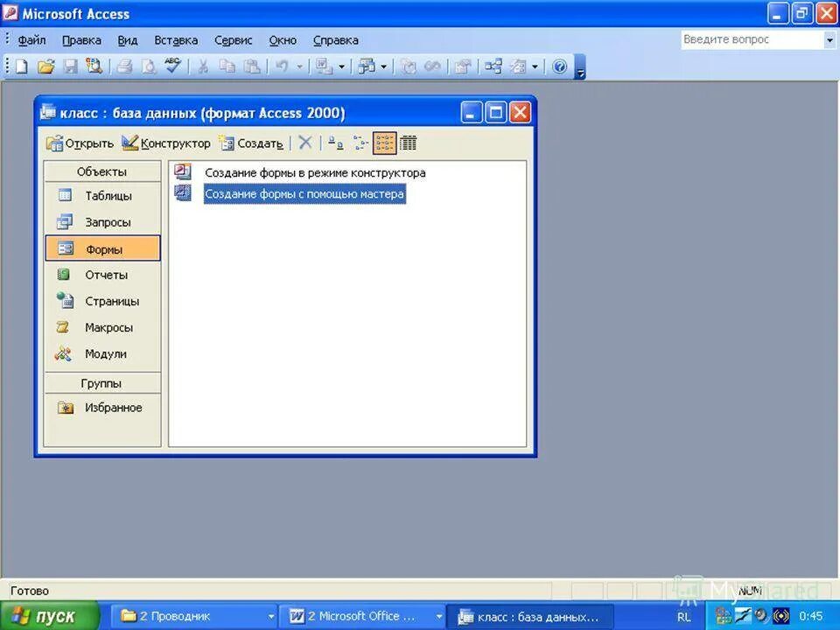Open the File Search tool
The image size is (840, 630).
pyautogui.click(x=94, y=66)
